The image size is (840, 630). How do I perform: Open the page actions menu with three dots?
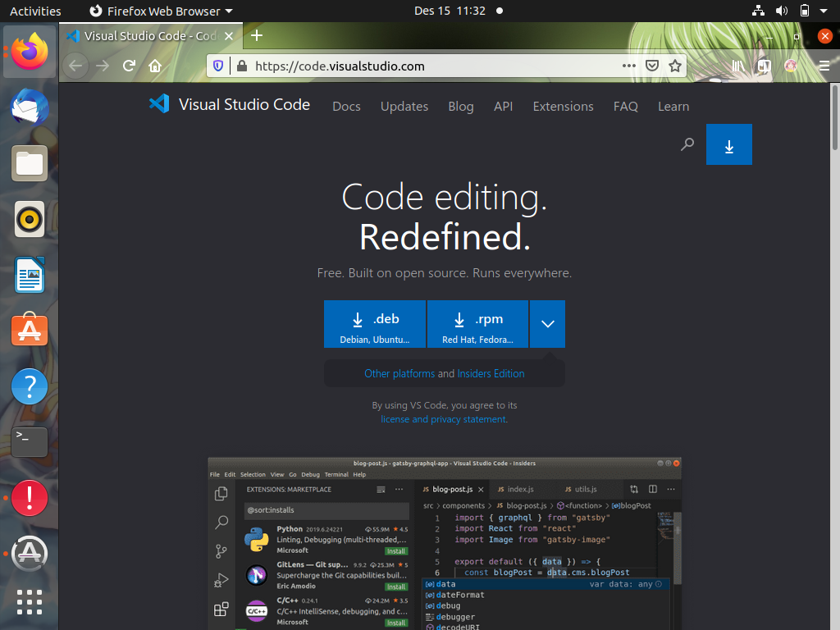tap(628, 65)
